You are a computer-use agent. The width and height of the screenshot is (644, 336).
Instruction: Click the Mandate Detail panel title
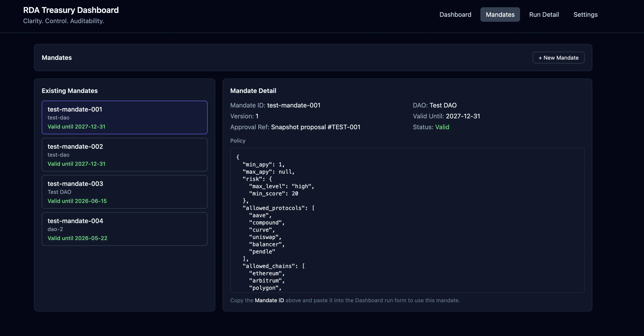tap(253, 90)
